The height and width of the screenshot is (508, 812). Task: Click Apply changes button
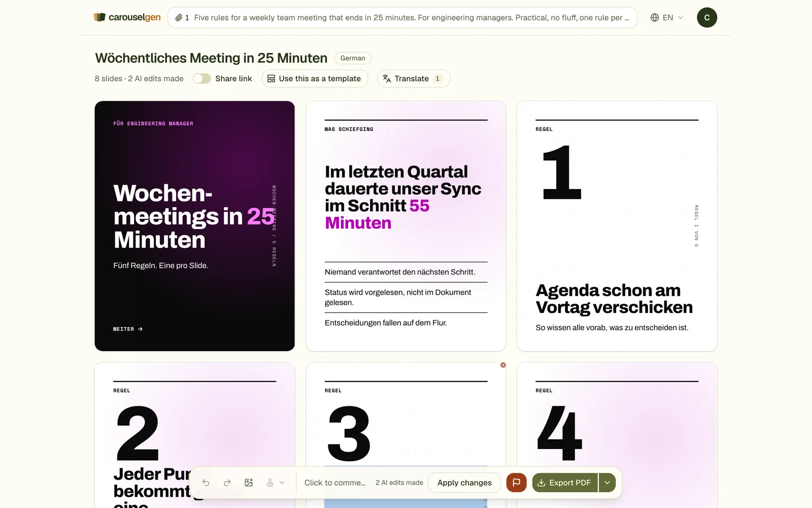464,483
